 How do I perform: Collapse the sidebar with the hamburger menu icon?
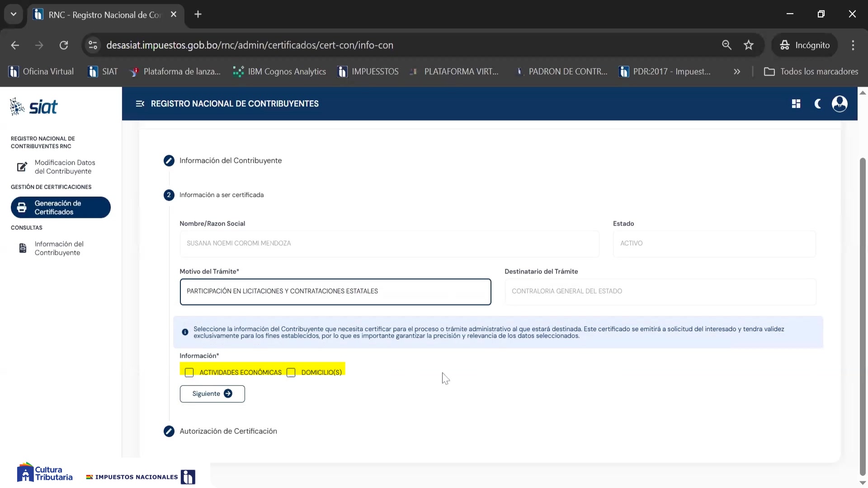click(x=140, y=103)
